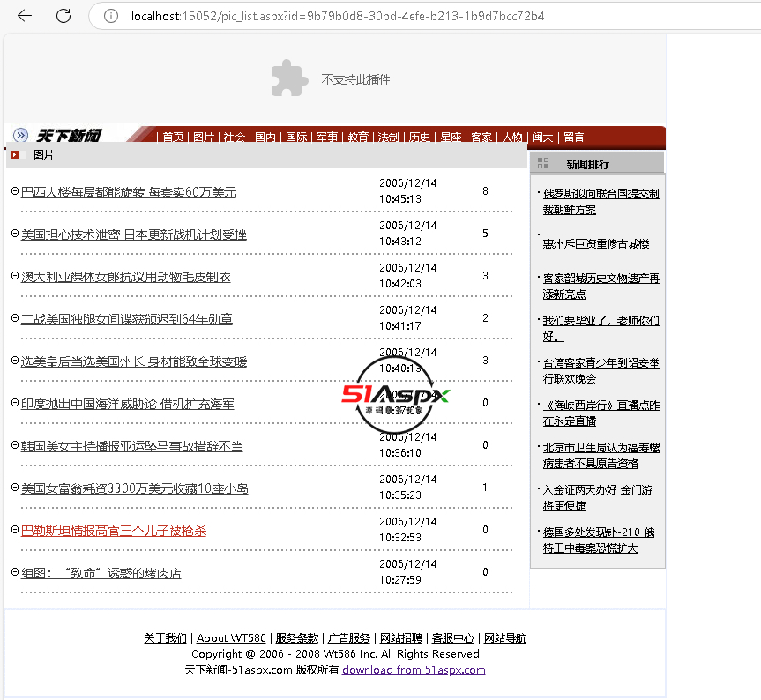Open the 社会 nav item
Viewport: 761px width, 700px height.
235,138
